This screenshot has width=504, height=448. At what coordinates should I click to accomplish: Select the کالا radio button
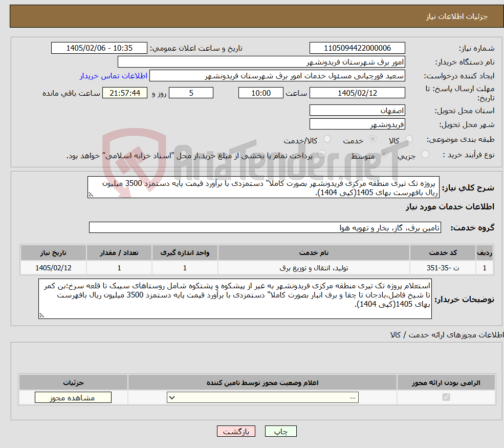409,139
